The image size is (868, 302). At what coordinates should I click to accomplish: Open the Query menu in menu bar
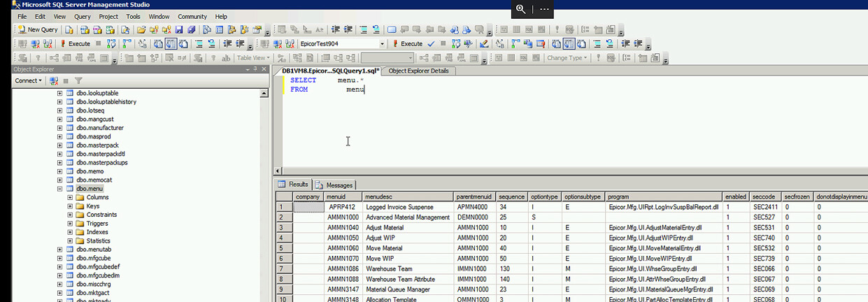pos(82,16)
